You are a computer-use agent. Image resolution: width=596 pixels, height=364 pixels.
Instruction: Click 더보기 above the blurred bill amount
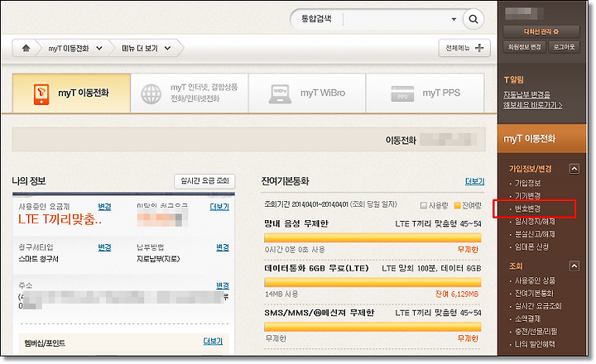click(x=219, y=207)
